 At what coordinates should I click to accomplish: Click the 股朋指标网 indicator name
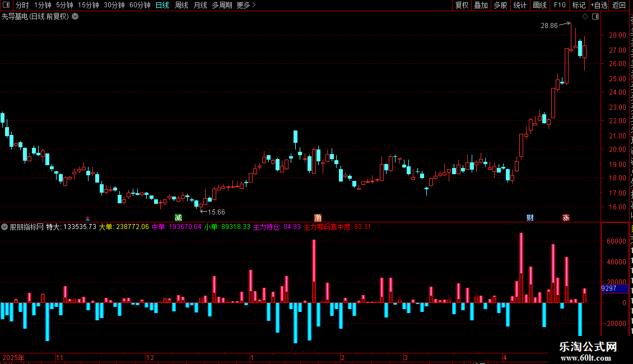coord(27,227)
